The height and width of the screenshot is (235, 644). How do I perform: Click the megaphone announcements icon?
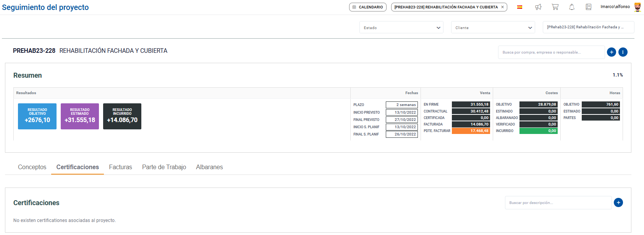pyautogui.click(x=538, y=7)
